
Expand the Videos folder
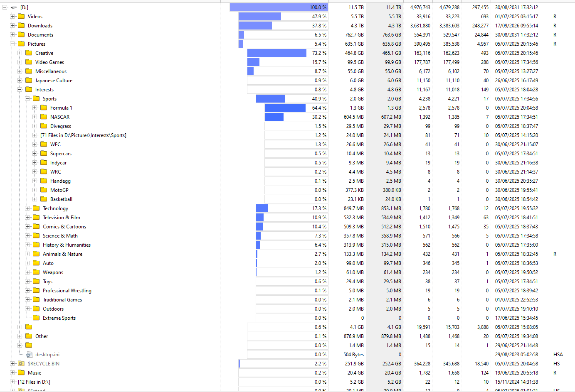pyautogui.click(x=12, y=17)
